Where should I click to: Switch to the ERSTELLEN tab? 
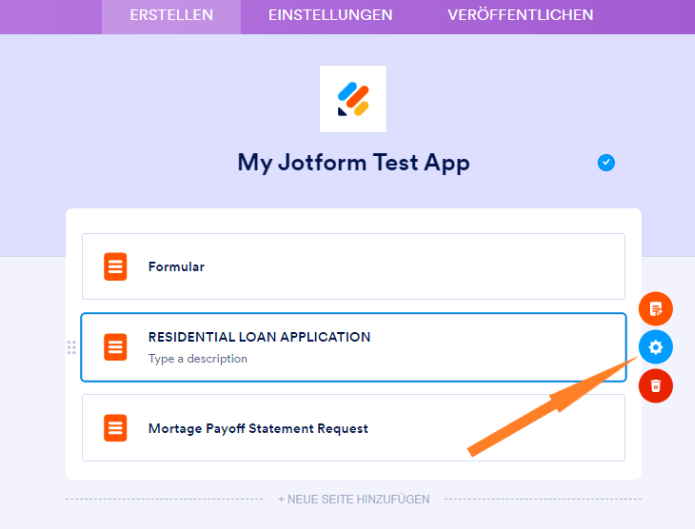(171, 15)
